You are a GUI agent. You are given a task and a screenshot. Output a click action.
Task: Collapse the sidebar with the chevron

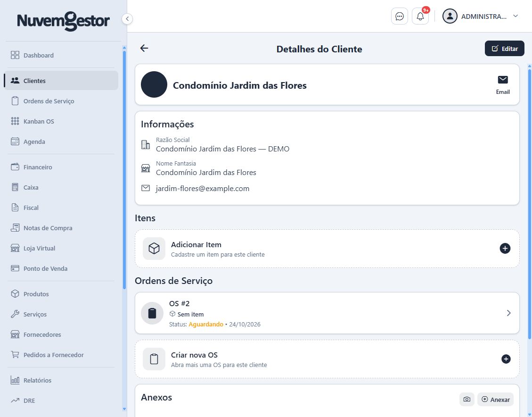point(127,19)
